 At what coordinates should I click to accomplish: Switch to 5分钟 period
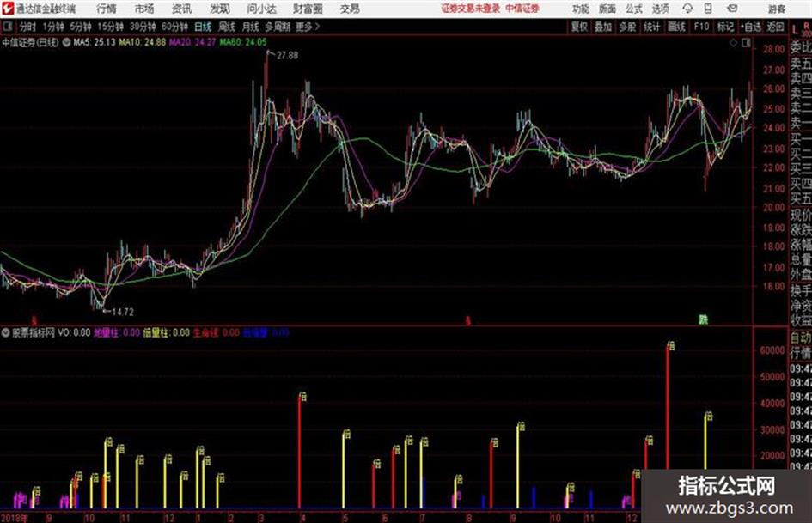tap(81, 27)
